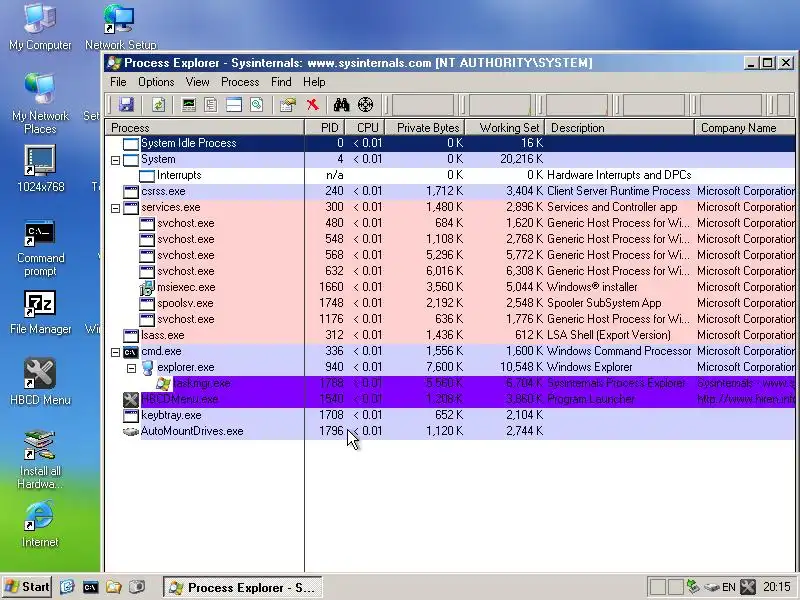800x600 pixels.
Task: Open the Install all Hardware desktop icon
Action: tap(40, 460)
